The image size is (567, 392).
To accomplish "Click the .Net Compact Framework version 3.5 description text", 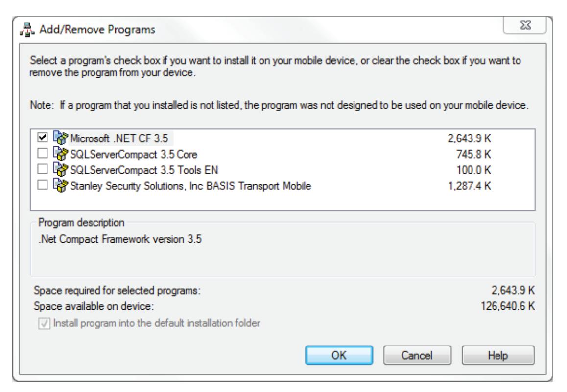I will [120, 239].
